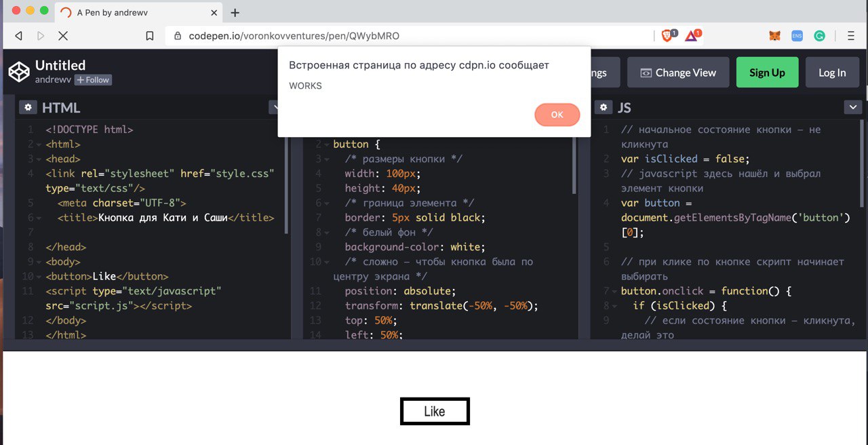Click 'transform: translate(-50%, -50%);' line
Screen dimensions: 868x445
tap(441, 306)
